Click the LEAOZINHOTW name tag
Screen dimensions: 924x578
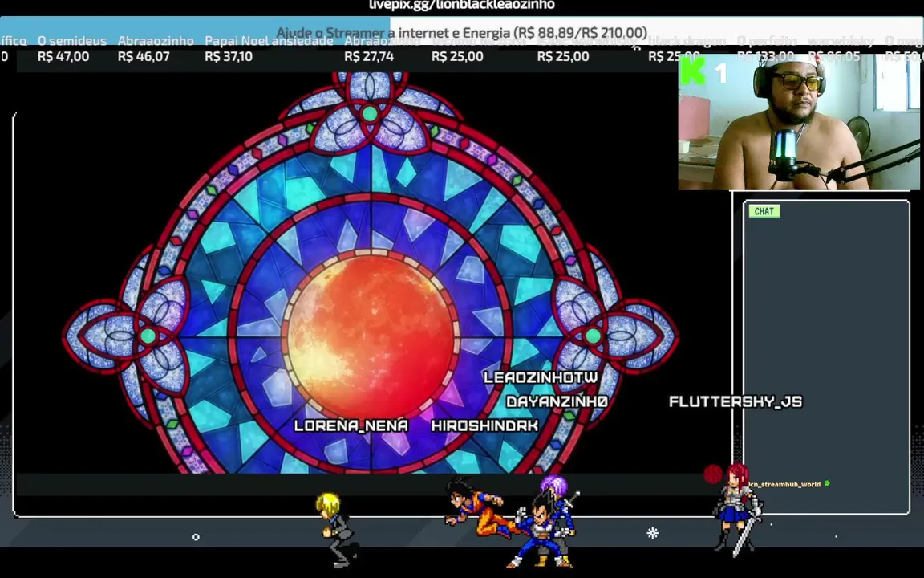(541, 377)
